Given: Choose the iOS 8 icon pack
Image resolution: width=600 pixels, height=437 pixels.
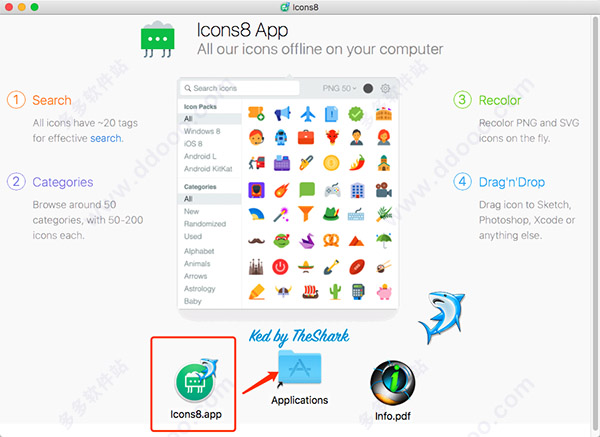Looking at the screenshot, I should tap(193, 144).
